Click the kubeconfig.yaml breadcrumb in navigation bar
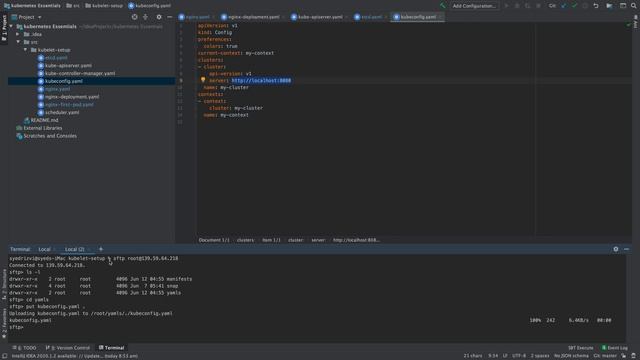This screenshot has width=640, height=360. tap(150, 6)
